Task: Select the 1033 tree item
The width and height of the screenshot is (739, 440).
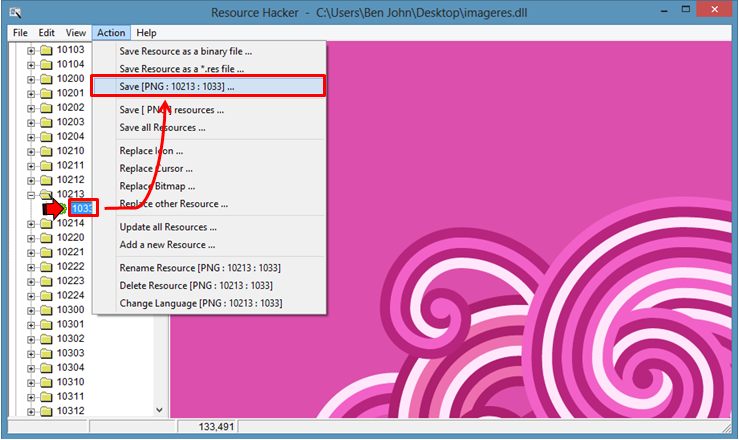Action: click(83, 208)
